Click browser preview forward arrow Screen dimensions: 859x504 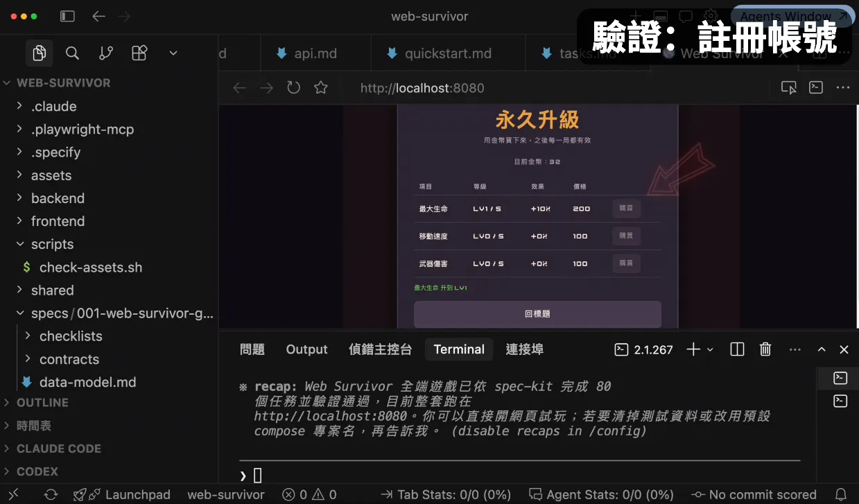[266, 88]
